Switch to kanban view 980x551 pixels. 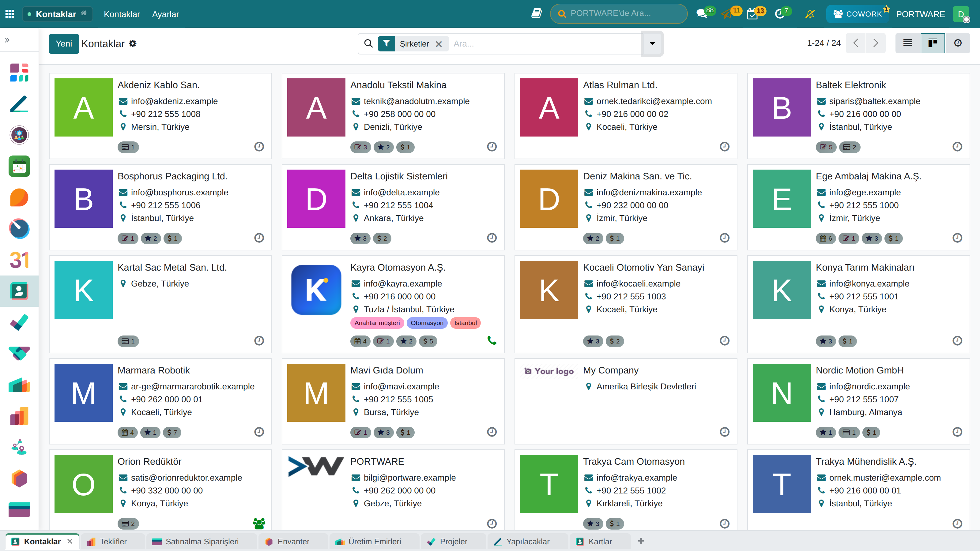tap(933, 43)
